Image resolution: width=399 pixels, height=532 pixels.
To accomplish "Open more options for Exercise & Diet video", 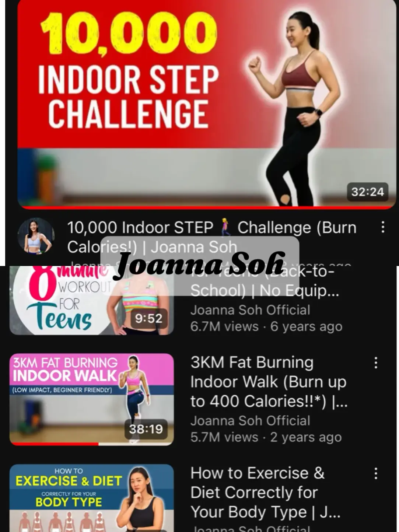I will coord(376,473).
